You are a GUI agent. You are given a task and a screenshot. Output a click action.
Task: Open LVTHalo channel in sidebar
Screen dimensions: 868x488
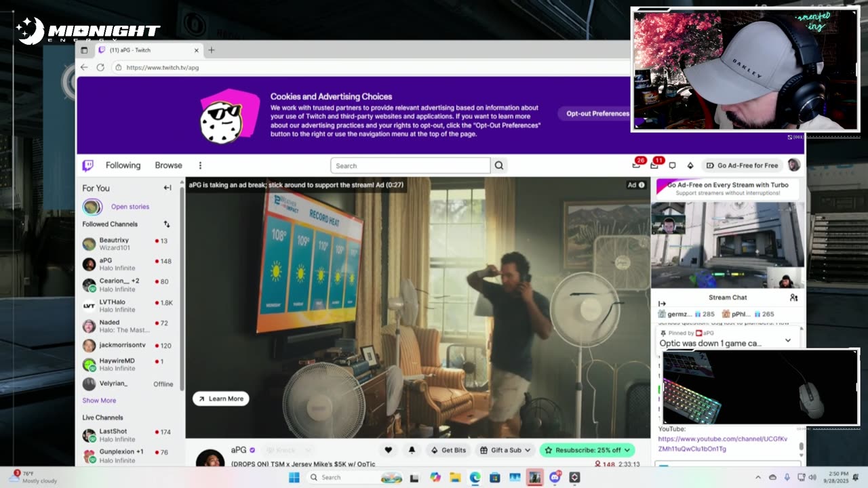pyautogui.click(x=128, y=306)
